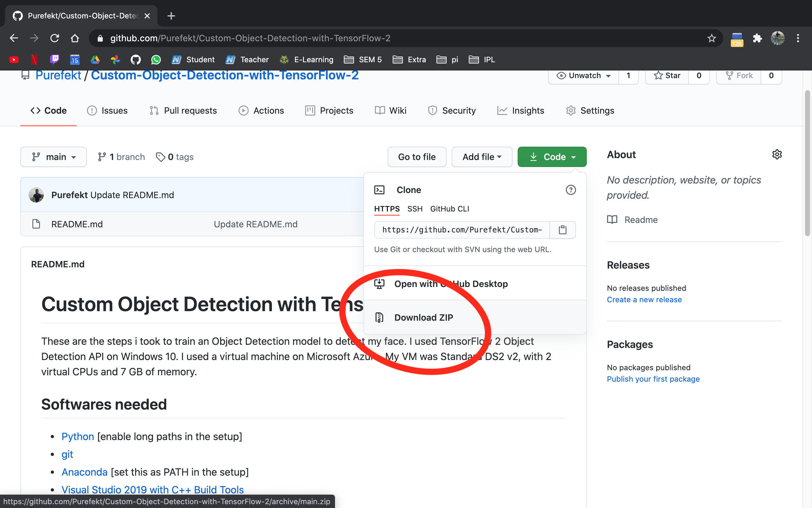Screen dimensions: 812x508
Task: Open the YouTube bookmark
Action: coord(14,59)
